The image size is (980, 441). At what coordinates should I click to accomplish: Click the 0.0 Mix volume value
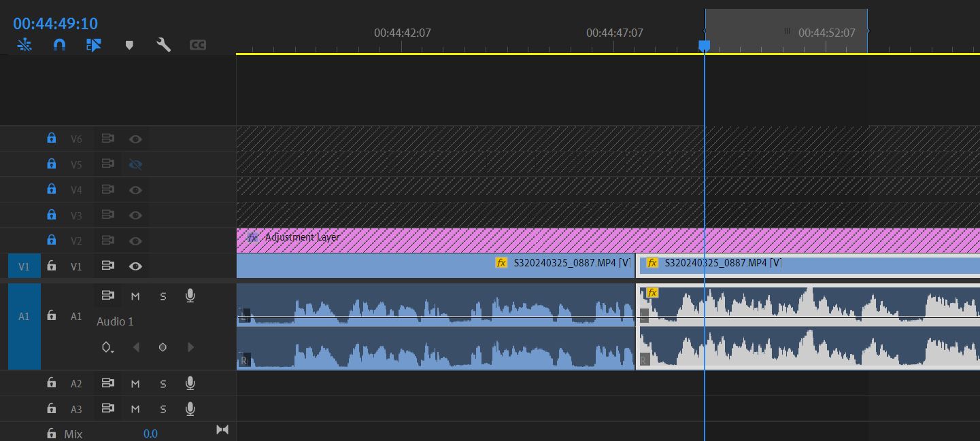pos(150,433)
